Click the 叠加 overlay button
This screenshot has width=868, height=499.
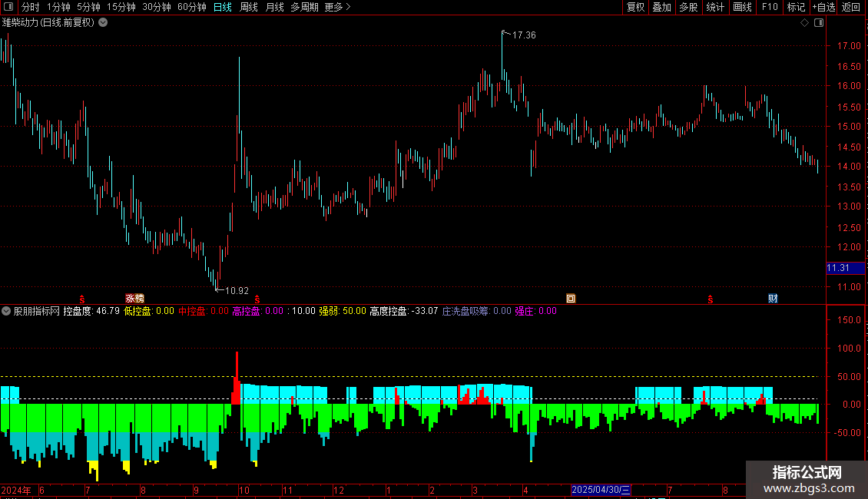(x=661, y=7)
